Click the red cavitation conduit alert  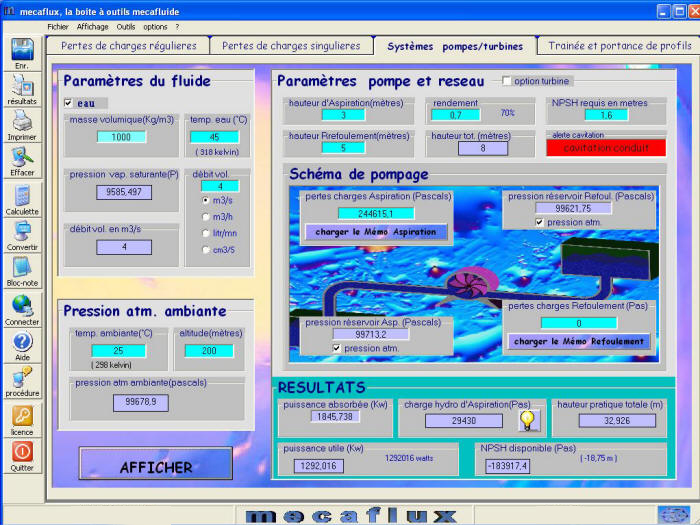click(x=606, y=148)
